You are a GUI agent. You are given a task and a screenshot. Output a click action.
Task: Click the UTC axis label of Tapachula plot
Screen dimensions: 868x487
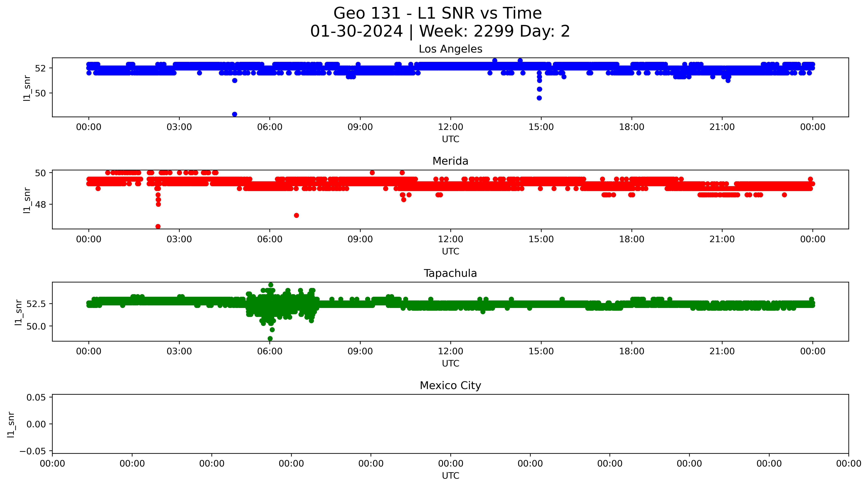(451, 364)
